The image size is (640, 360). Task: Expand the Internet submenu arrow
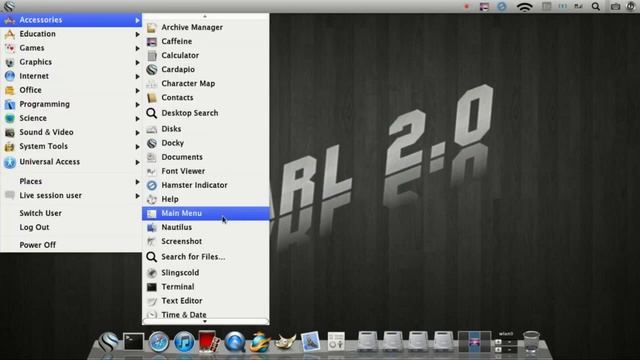click(137, 76)
